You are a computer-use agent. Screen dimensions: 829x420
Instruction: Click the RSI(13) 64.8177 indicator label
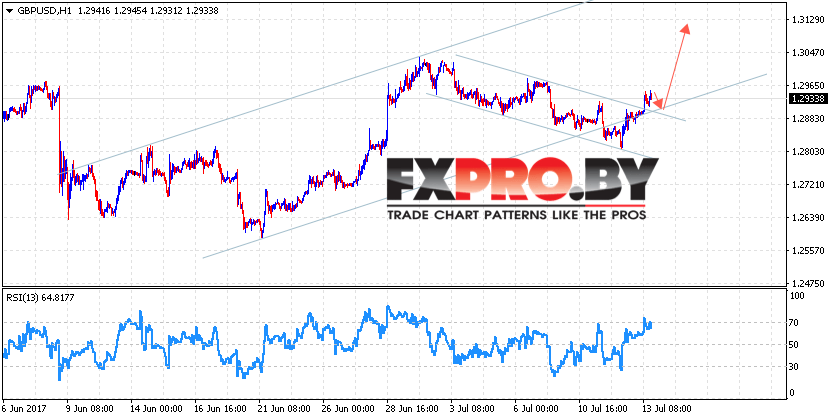point(40,298)
